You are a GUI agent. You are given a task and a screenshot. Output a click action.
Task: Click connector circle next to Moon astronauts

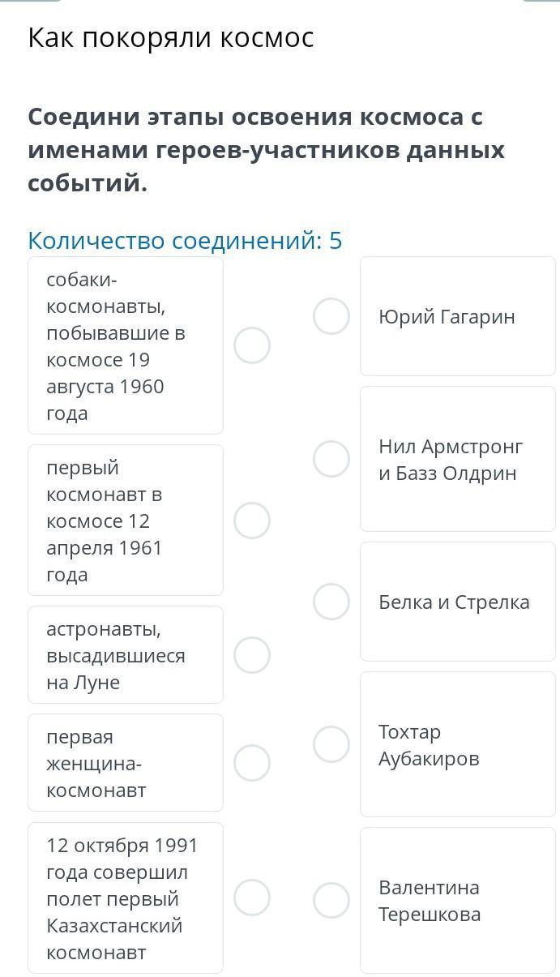pyautogui.click(x=252, y=655)
